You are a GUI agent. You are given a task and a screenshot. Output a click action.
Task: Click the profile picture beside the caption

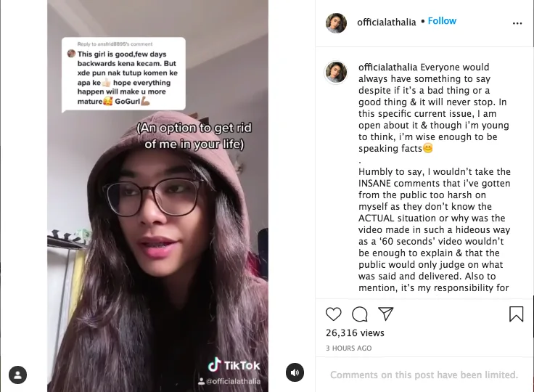pyautogui.click(x=336, y=73)
